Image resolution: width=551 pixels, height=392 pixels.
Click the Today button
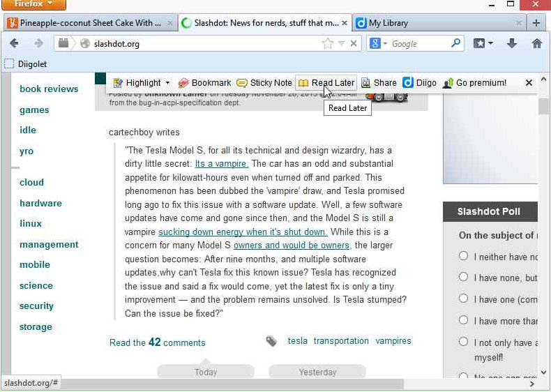coord(206,372)
